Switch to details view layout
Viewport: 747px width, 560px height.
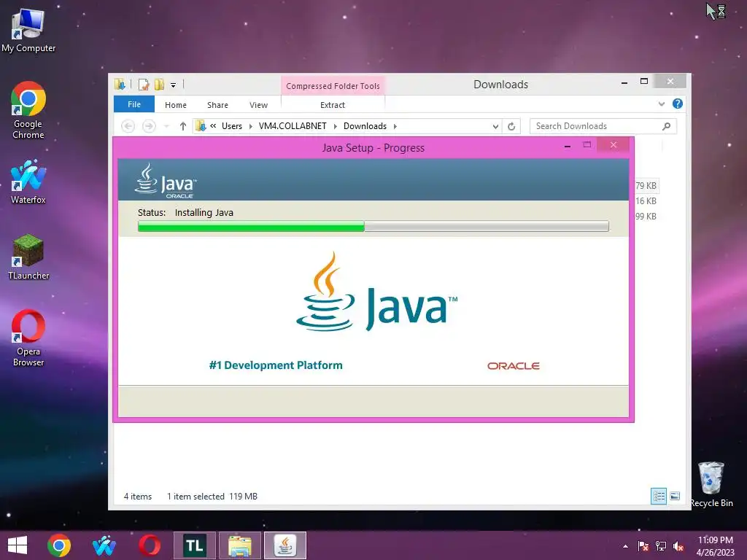[659, 496]
